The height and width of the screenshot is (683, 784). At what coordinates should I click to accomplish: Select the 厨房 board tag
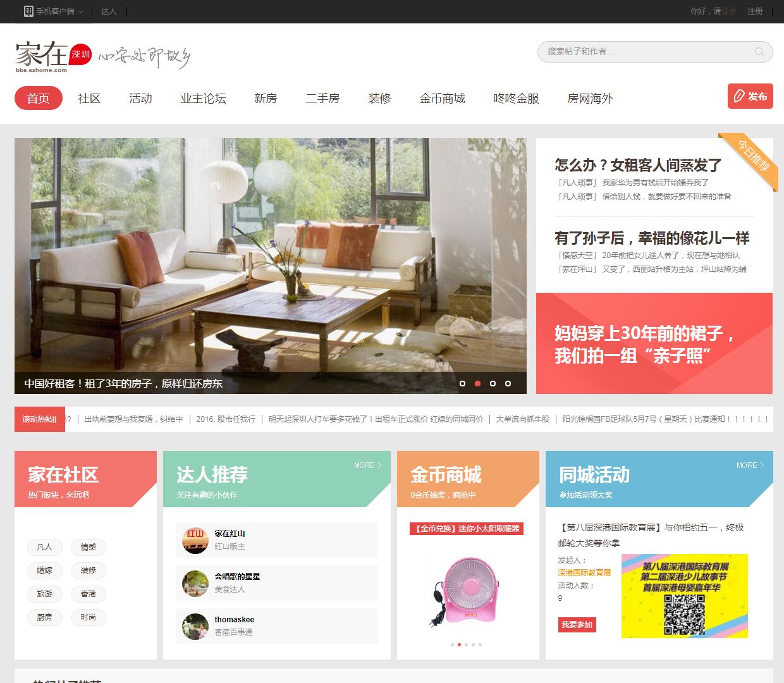(44, 617)
